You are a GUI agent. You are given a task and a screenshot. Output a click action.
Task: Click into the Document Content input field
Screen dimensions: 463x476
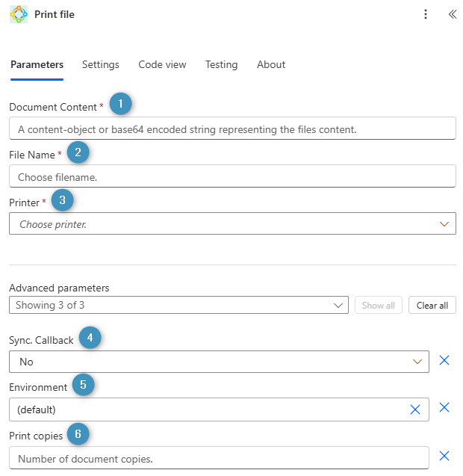pos(232,129)
